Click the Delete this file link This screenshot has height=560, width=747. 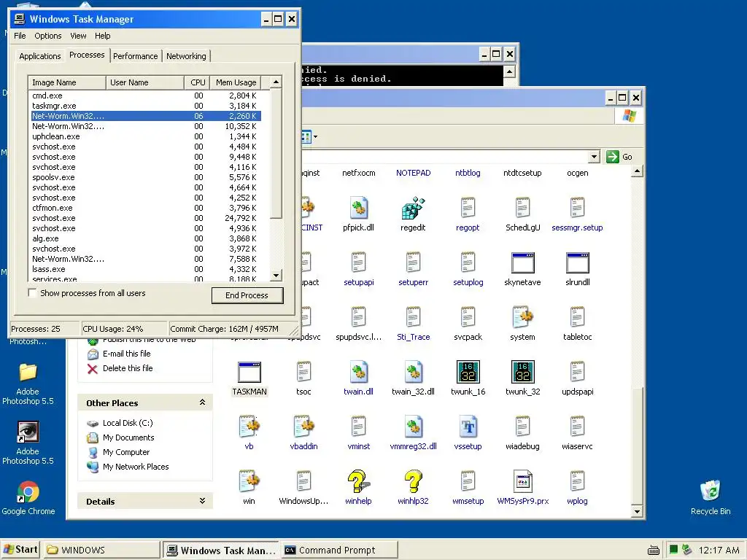(128, 368)
